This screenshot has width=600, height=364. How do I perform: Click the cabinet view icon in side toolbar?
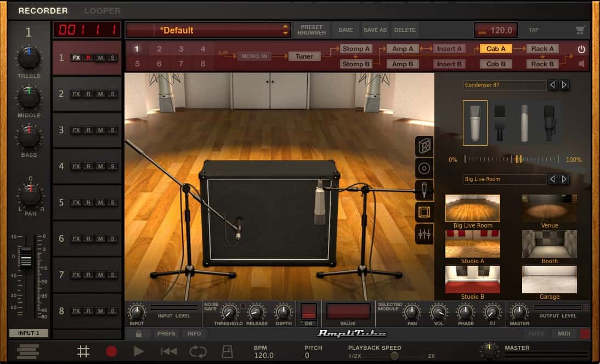424,146
